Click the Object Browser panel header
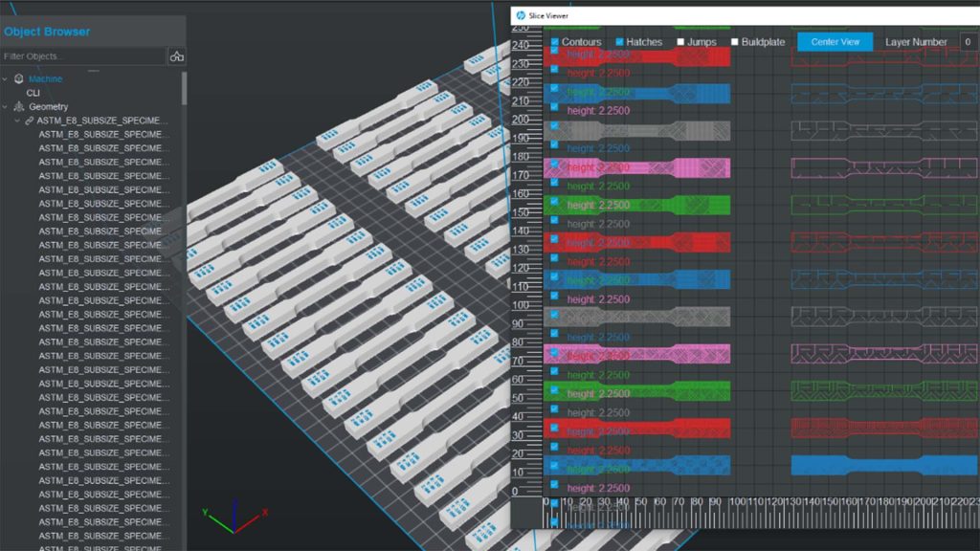The height and width of the screenshot is (551, 980). (x=48, y=32)
